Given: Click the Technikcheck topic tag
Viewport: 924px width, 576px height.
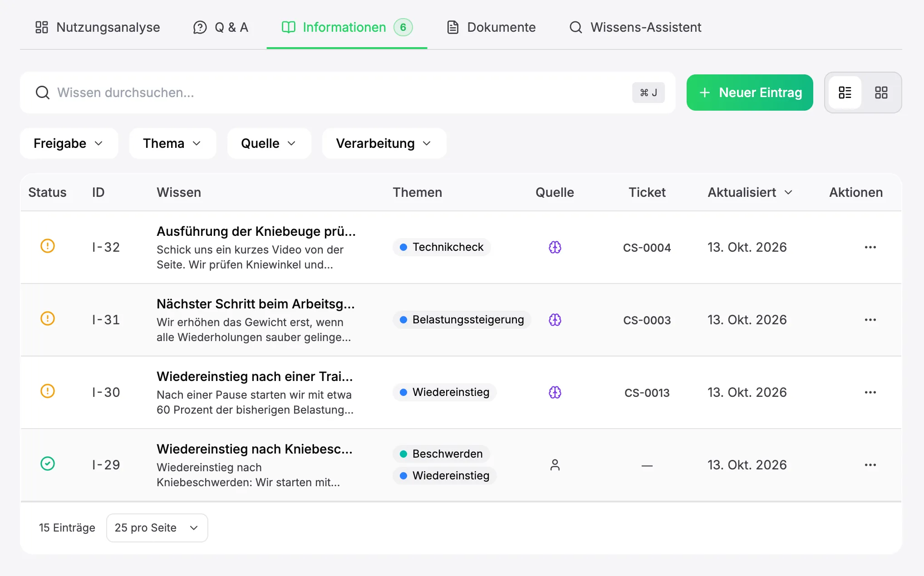Looking at the screenshot, I should click(x=442, y=247).
